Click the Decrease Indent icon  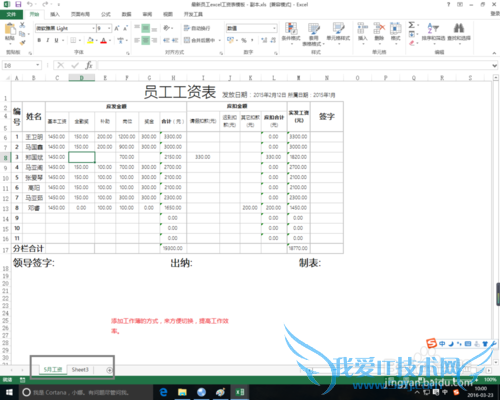166,40
